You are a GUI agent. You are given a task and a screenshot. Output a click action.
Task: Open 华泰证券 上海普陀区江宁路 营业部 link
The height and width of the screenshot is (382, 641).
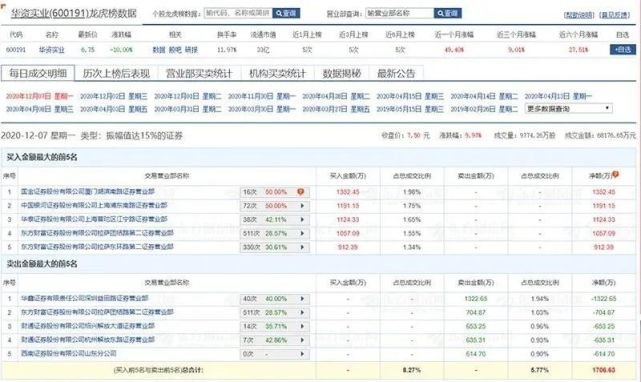coord(94,219)
